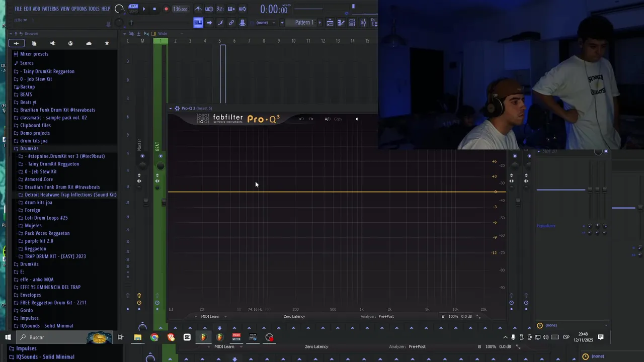Enable typing keyboard to piano icon
644x362 pixels.
point(198,22)
